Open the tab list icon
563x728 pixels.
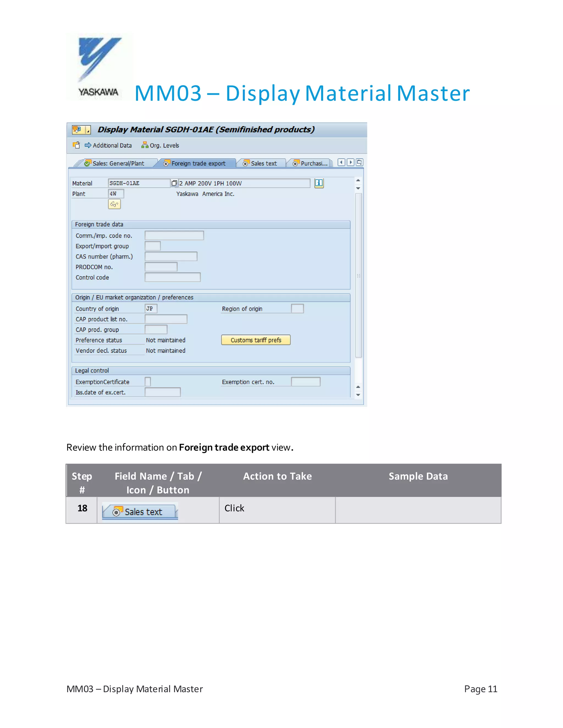(359, 162)
